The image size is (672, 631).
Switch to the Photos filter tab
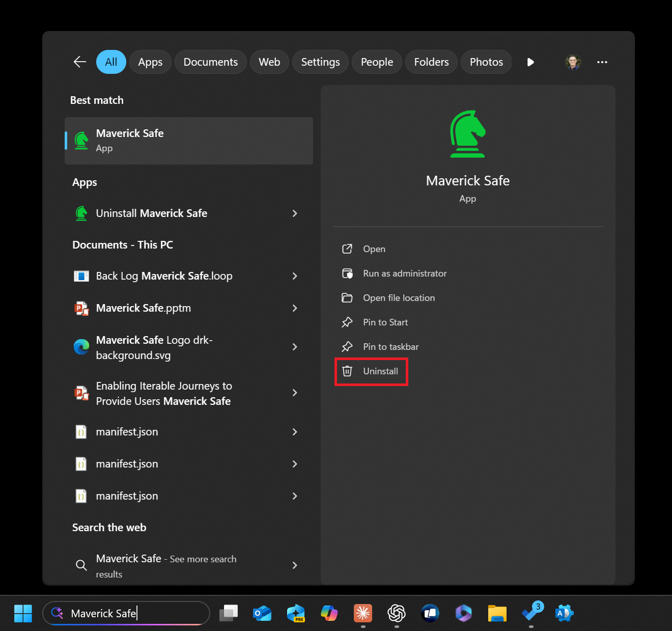pyautogui.click(x=486, y=62)
